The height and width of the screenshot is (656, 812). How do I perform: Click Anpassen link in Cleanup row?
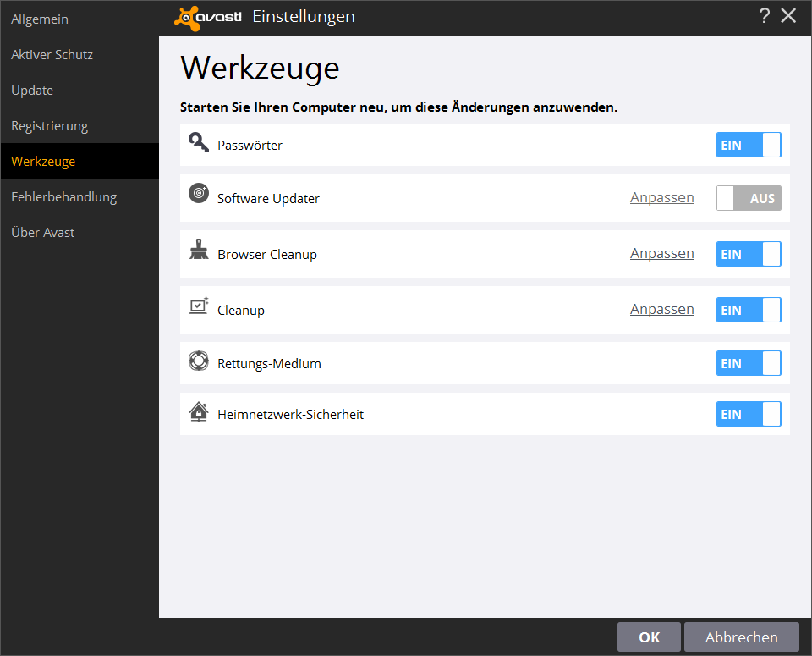coord(661,309)
